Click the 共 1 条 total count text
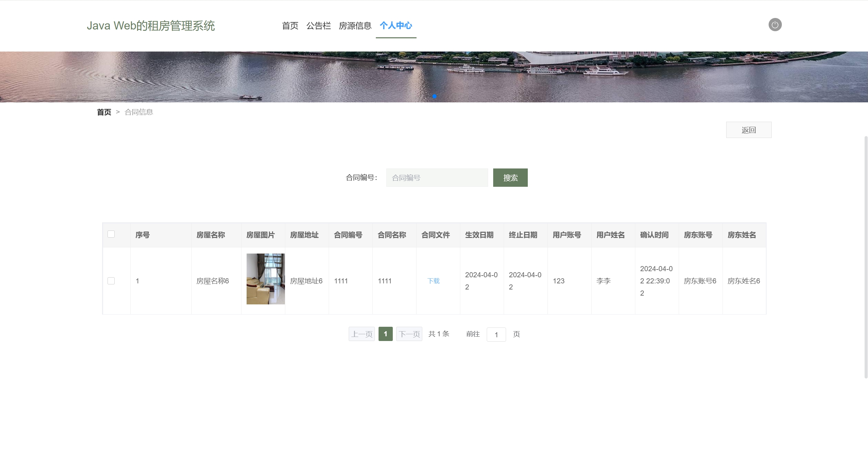The width and height of the screenshot is (868, 461). coord(439,334)
